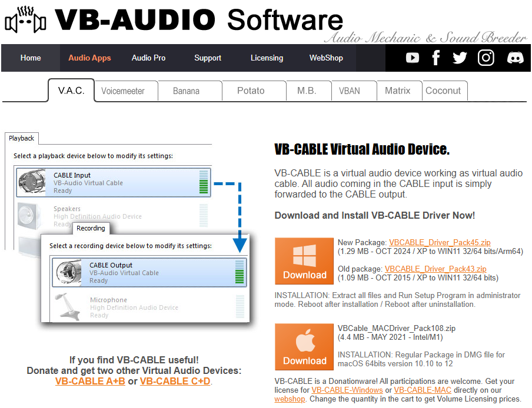Click the CABLE Input device icon
This screenshot has height=408, width=532.
coord(32,182)
